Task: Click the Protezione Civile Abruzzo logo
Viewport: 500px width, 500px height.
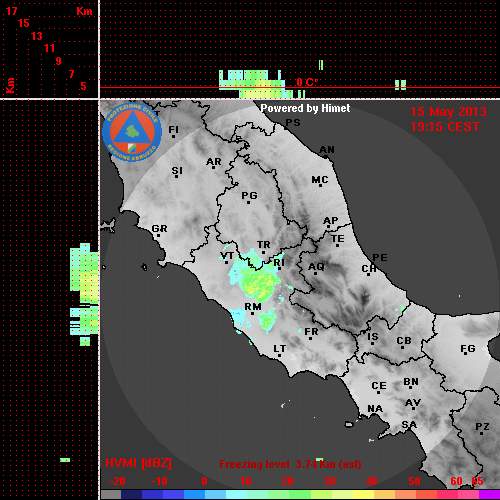Action: [x=132, y=132]
